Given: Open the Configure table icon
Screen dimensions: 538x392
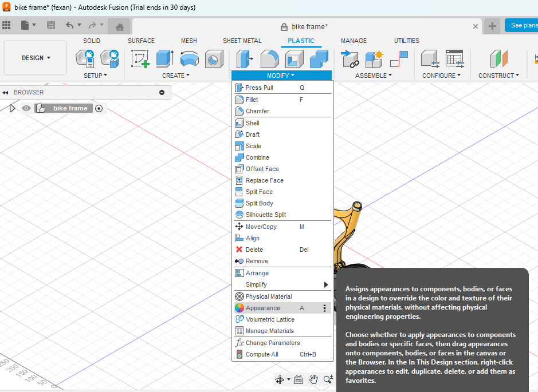Looking at the screenshot, I should point(455,58).
